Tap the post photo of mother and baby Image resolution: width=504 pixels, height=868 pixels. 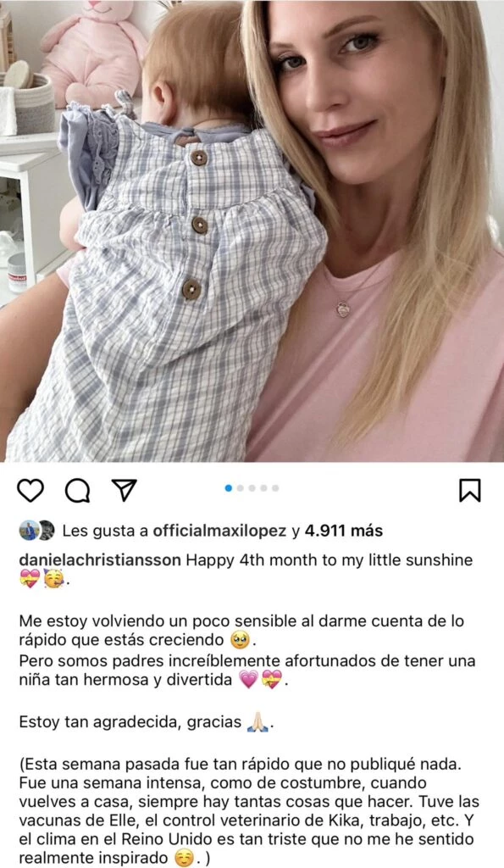(x=252, y=231)
